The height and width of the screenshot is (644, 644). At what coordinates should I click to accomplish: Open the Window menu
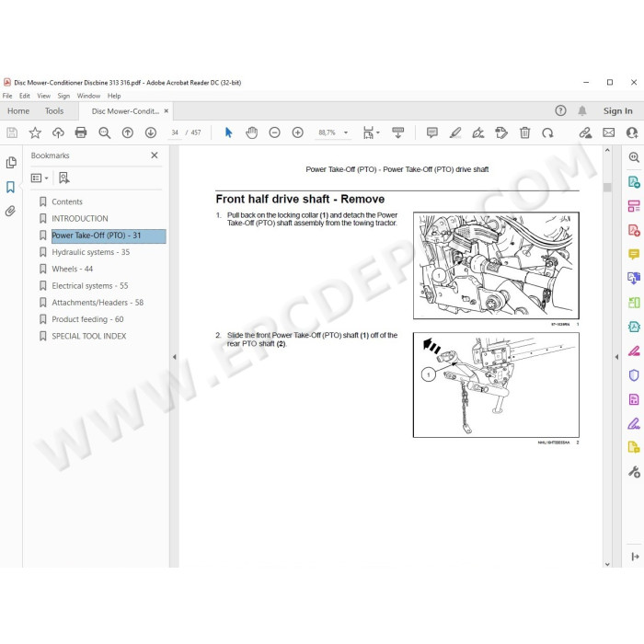pyautogui.click(x=88, y=96)
